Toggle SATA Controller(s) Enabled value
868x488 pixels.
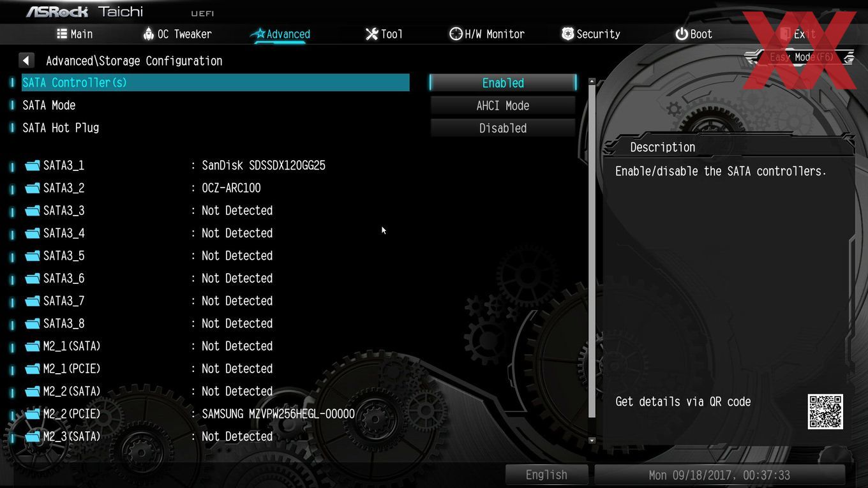[503, 83]
